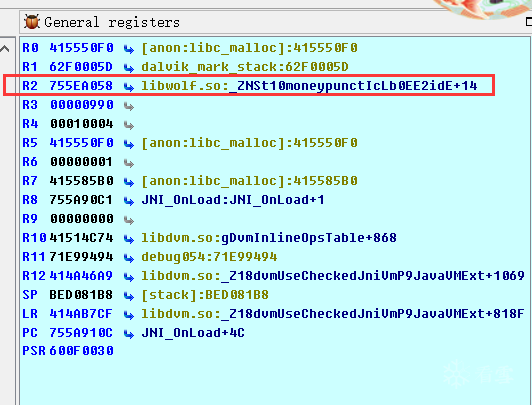Select R12 value 414A46A9
The width and height of the screenshot is (532, 405).
coord(81,276)
